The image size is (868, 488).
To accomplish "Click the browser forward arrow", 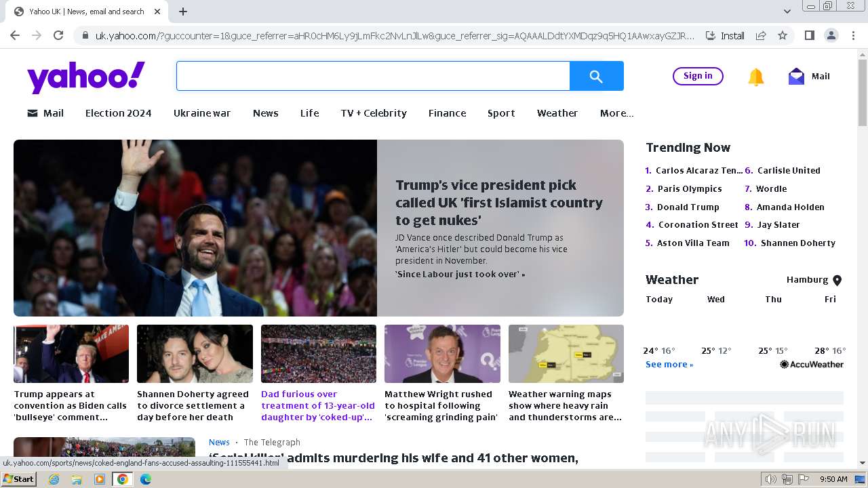I will [37, 35].
